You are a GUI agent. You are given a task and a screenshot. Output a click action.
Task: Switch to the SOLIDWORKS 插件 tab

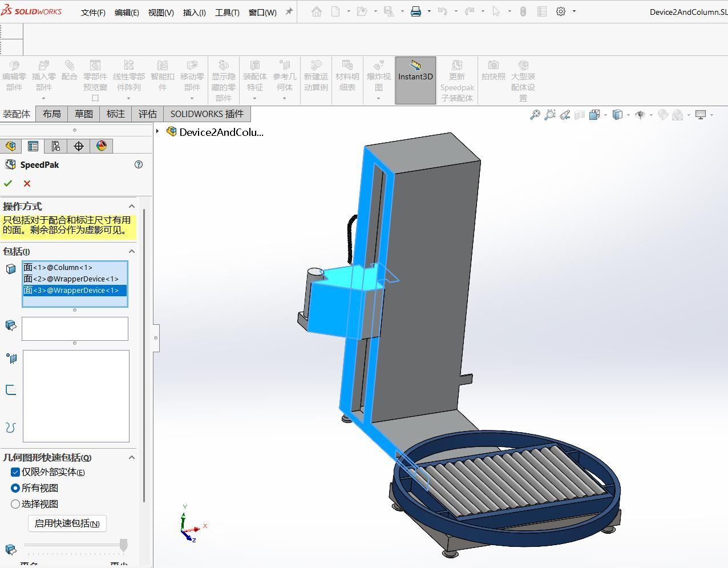[x=207, y=114]
